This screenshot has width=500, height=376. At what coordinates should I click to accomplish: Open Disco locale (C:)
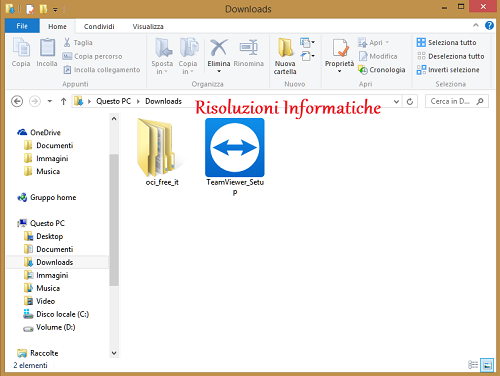click(56, 314)
